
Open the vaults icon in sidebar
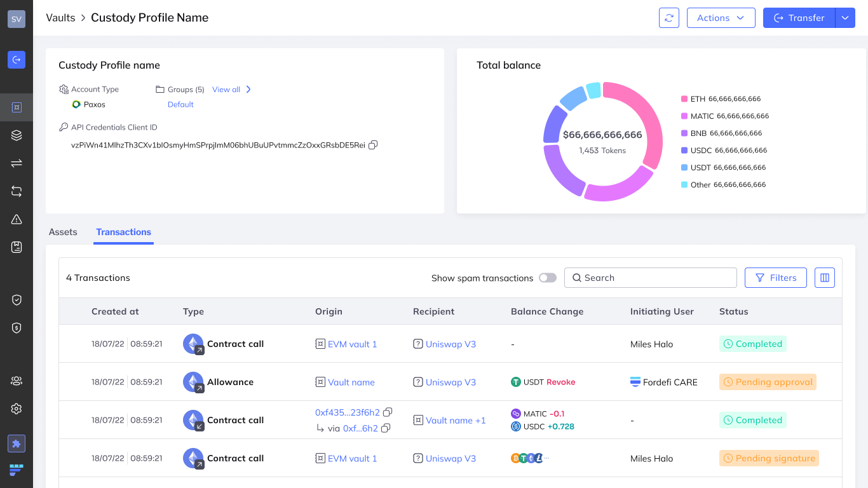point(17,107)
